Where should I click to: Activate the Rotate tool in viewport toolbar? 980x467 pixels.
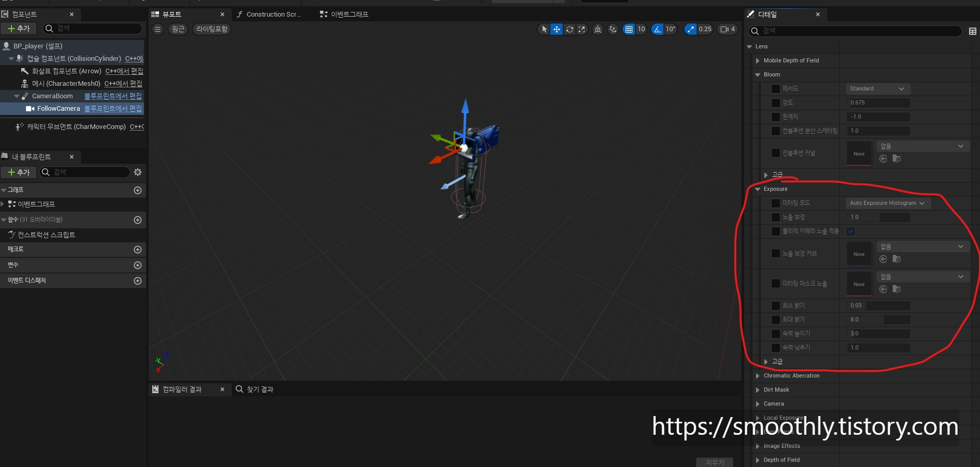570,29
